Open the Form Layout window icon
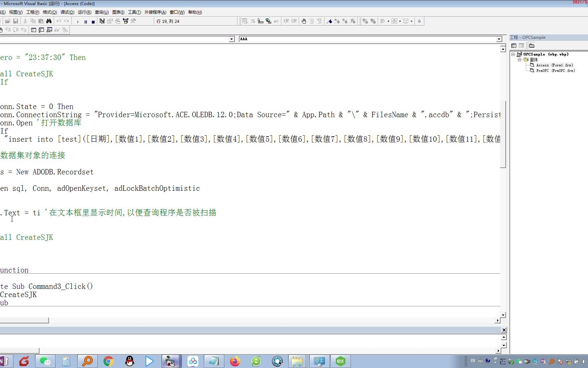588x368 pixels. point(118,21)
